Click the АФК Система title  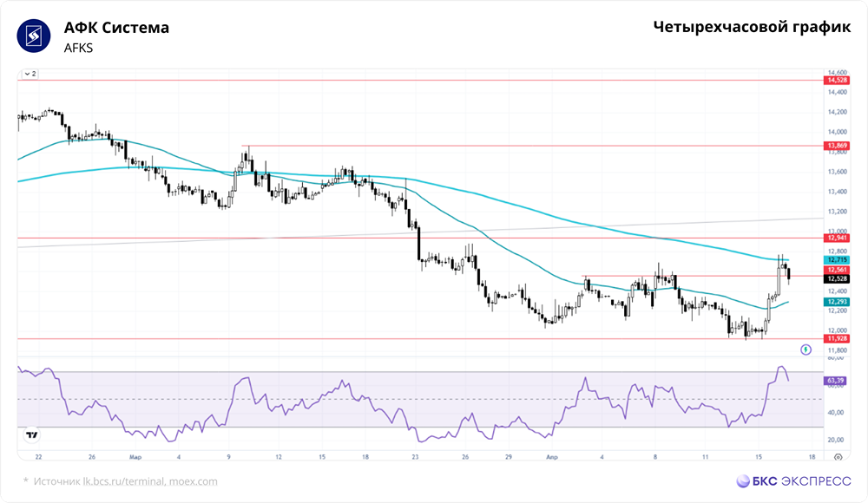pyautogui.click(x=116, y=28)
